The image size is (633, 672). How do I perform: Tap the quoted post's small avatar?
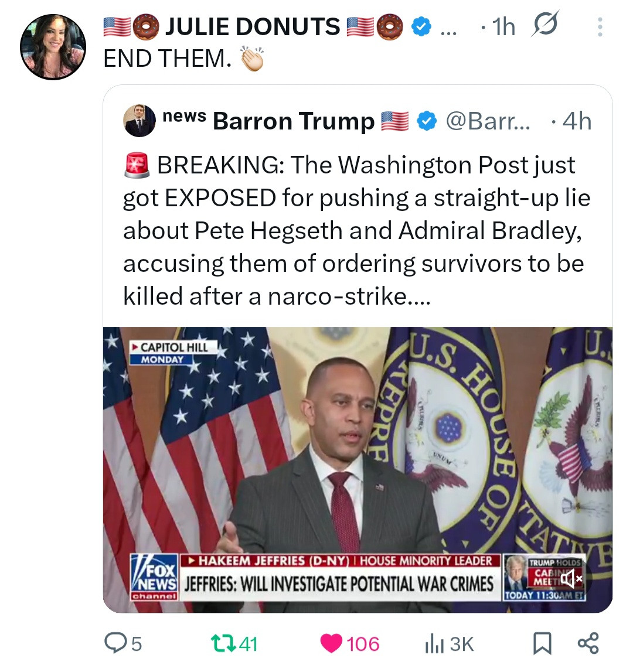coord(139,121)
